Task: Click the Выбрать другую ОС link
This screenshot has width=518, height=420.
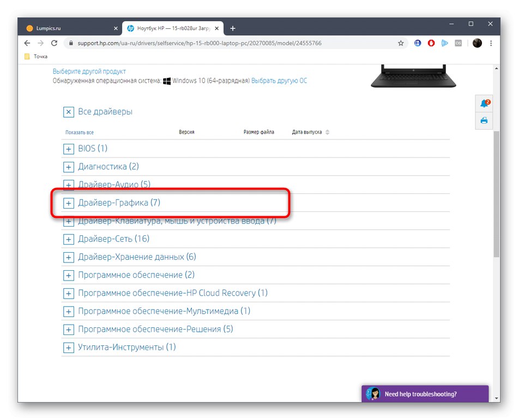Action: point(279,81)
